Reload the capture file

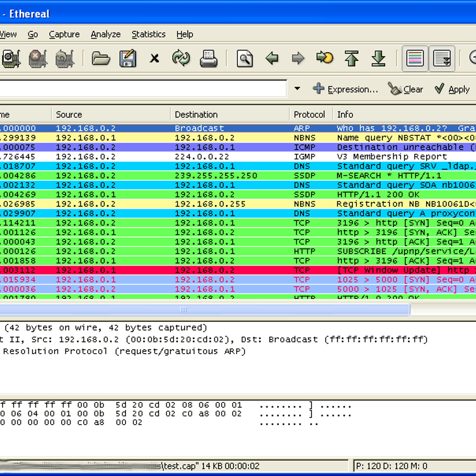point(181,59)
